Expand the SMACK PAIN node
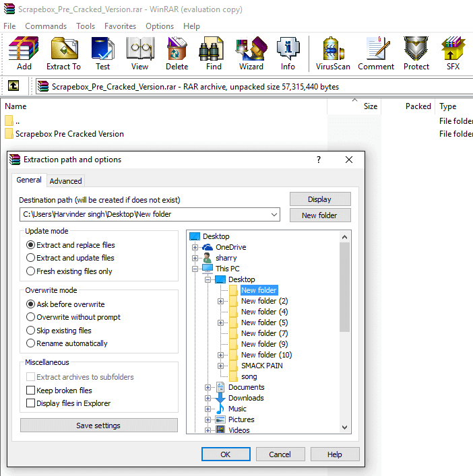 [220, 366]
